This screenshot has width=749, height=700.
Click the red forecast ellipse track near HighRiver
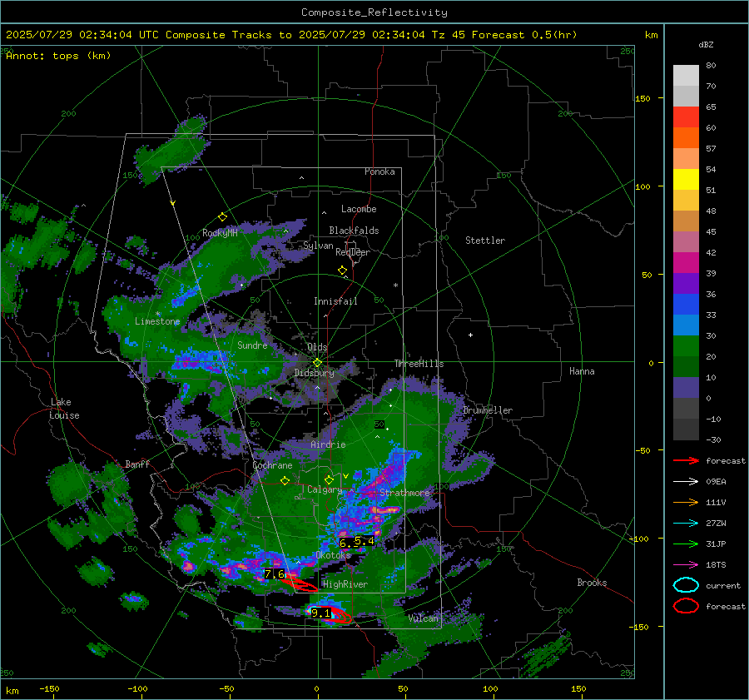click(299, 583)
